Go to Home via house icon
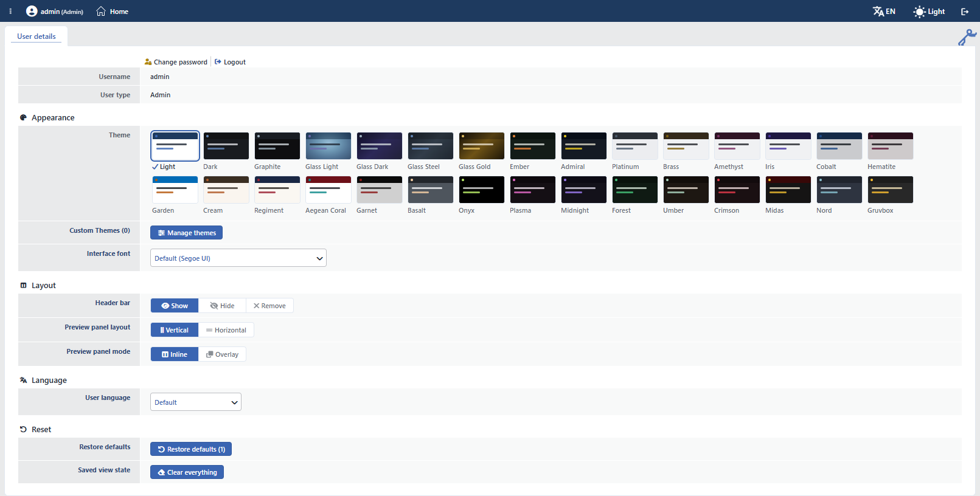 click(101, 12)
